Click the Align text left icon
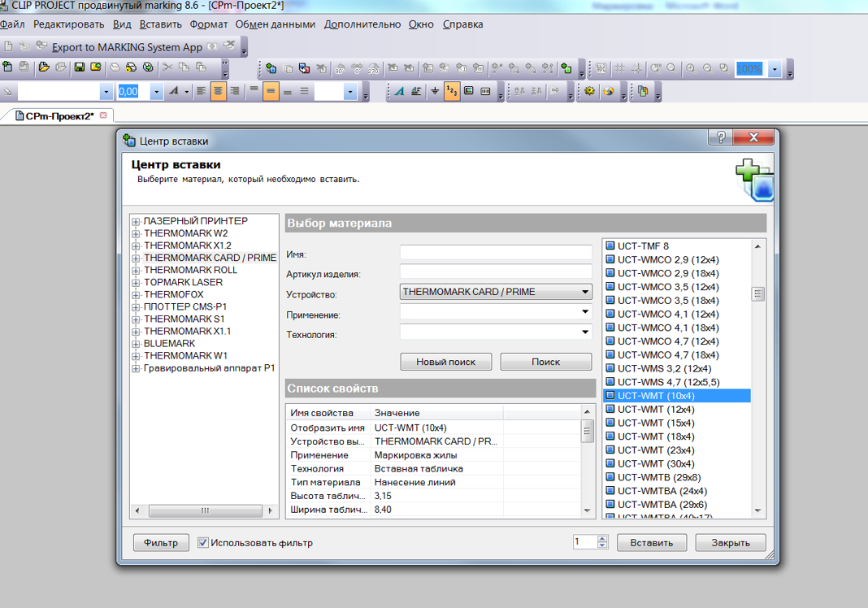The width and height of the screenshot is (868, 608). 201,91
